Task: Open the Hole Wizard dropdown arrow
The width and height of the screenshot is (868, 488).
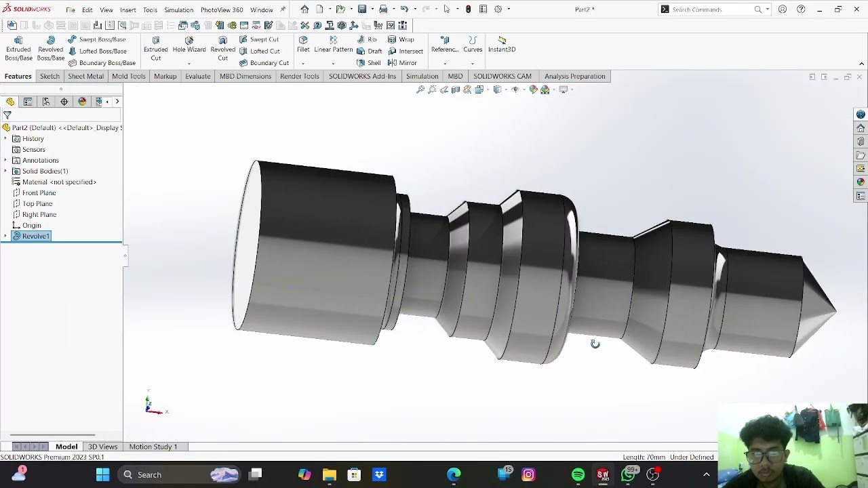Action: 189,63
